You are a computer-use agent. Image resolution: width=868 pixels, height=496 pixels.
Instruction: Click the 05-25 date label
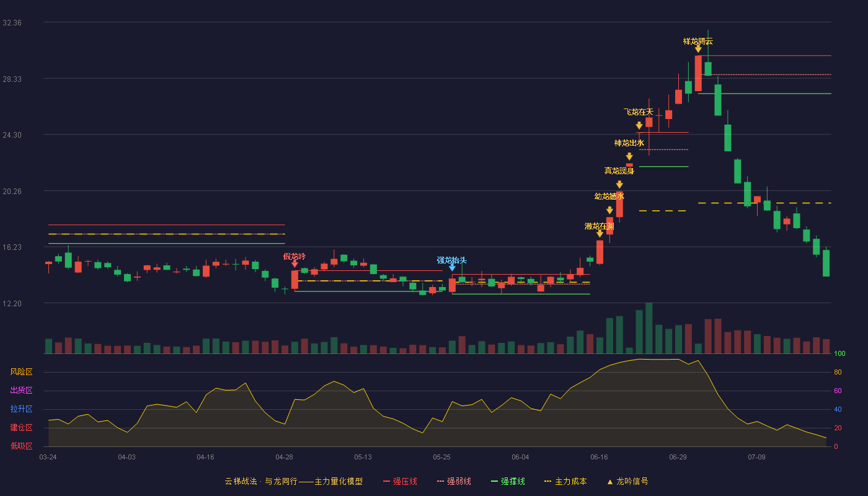point(441,457)
